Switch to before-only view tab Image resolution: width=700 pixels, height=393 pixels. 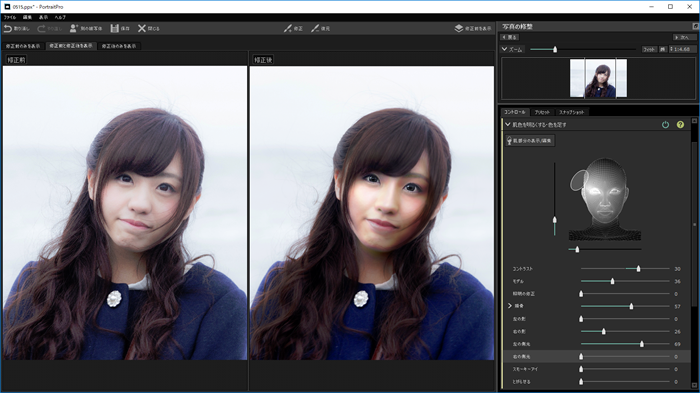click(x=23, y=46)
